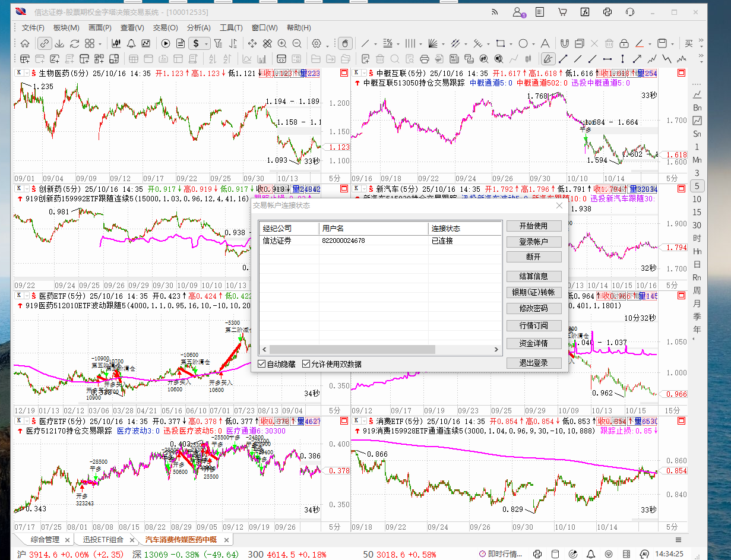The image size is (731, 560).
Task: Select the text annotation 'A' tool
Action: pyautogui.click(x=545, y=43)
